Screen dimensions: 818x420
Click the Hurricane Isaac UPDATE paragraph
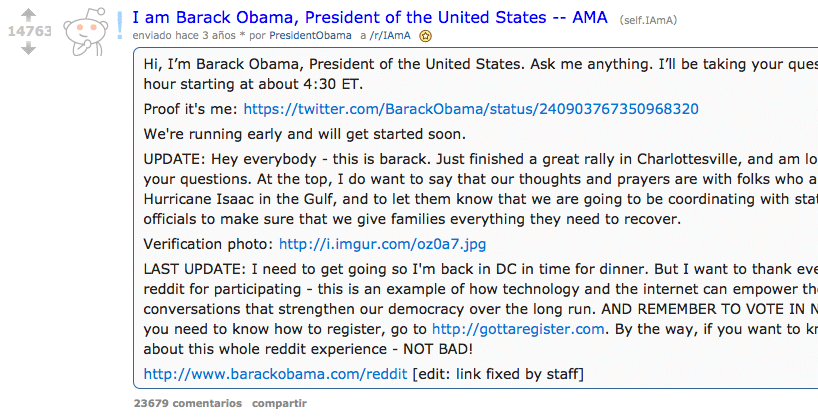480,189
